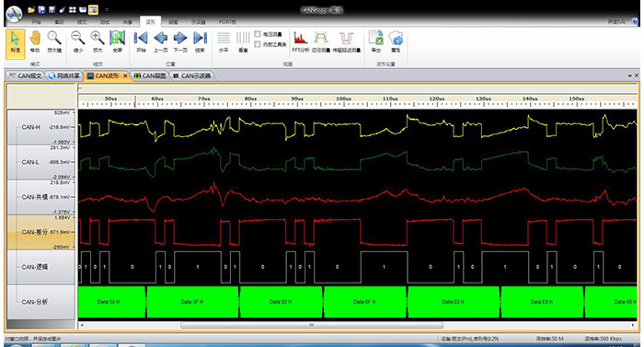Screen dimensions: 644x347
Task: Select the hand move tool
Action: coord(35,41)
